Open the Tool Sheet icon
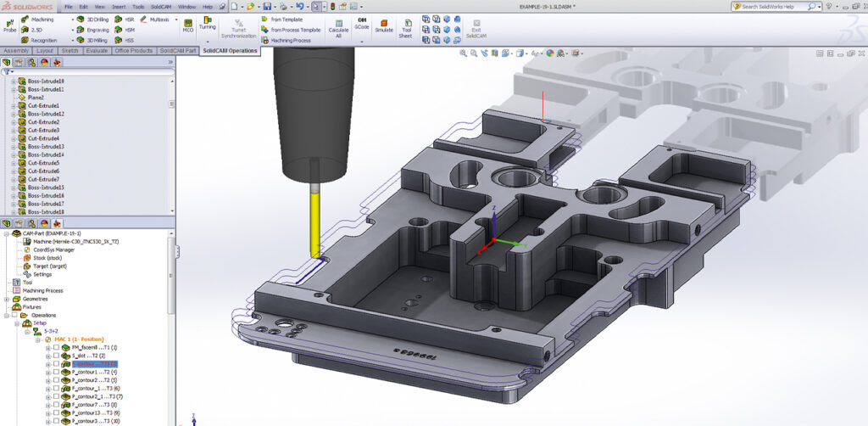This screenshot has width=868, height=426. click(x=406, y=27)
